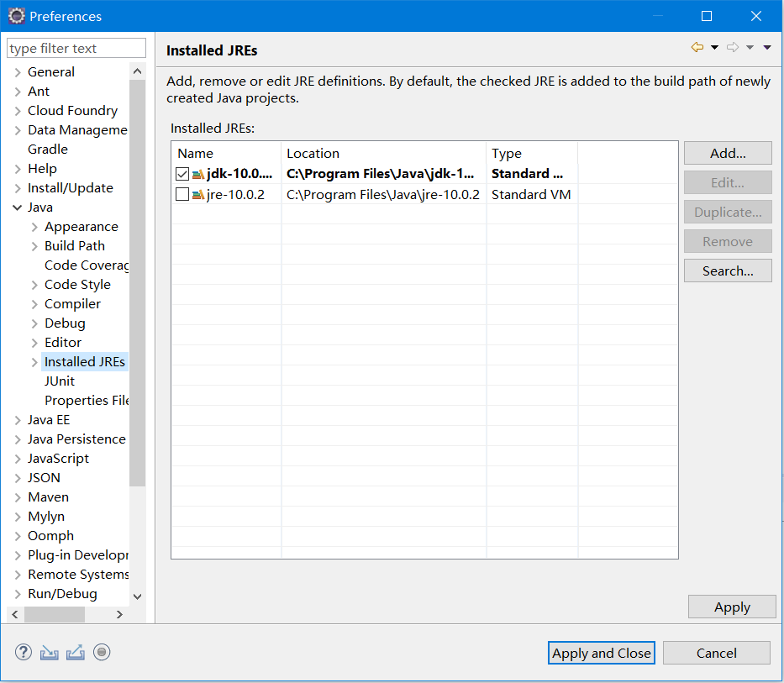Click the Oomph preference recorder icon
784x683 pixels.
coord(102,652)
